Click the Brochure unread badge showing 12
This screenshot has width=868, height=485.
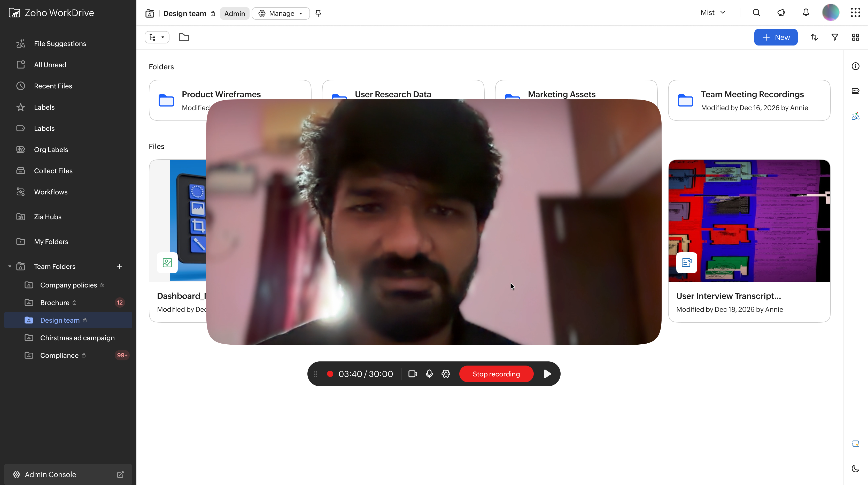coord(120,302)
